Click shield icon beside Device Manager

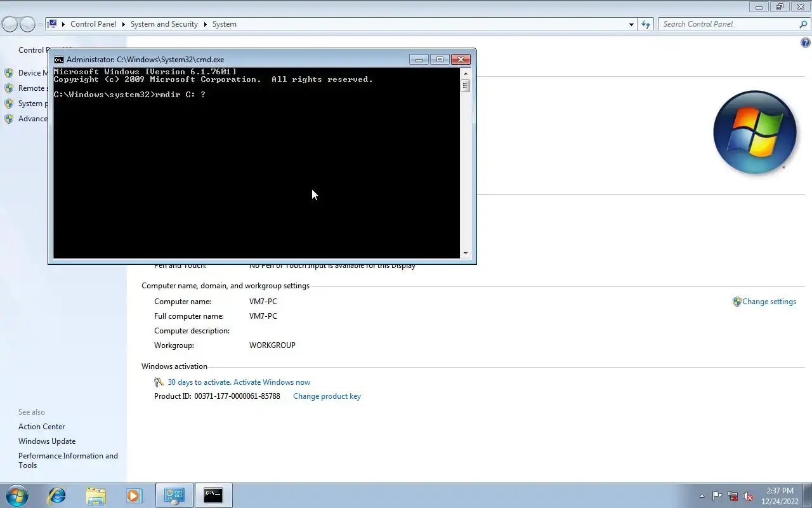point(9,73)
